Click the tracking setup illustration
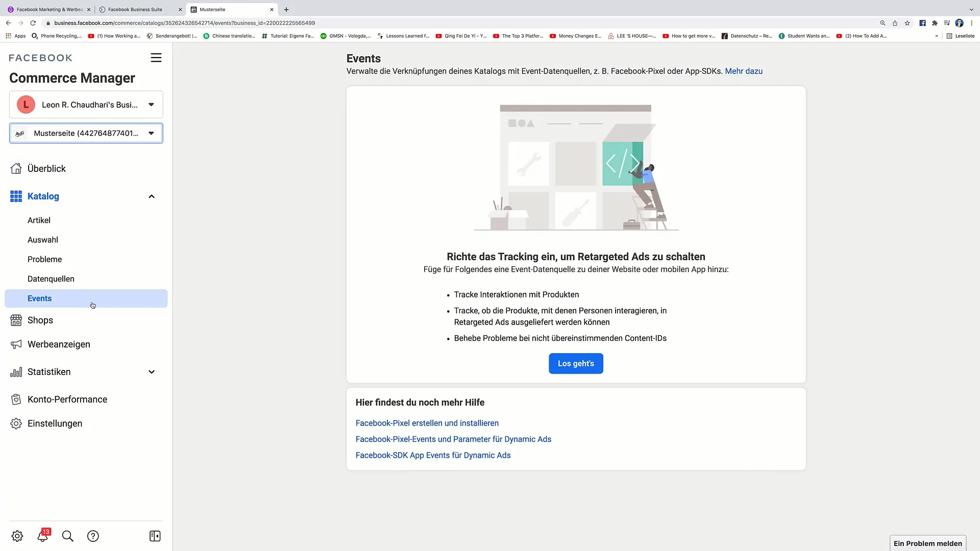The image size is (980, 551). point(576,168)
